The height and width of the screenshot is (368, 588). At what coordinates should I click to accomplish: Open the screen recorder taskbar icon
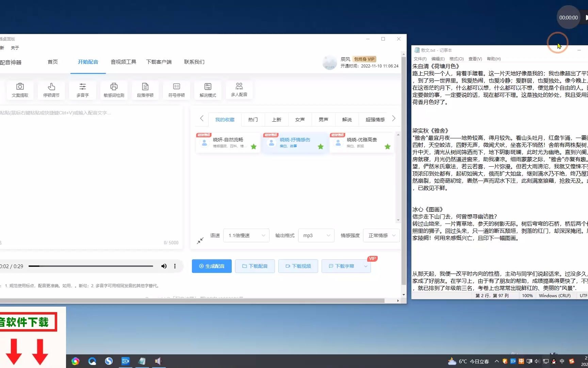(x=126, y=361)
